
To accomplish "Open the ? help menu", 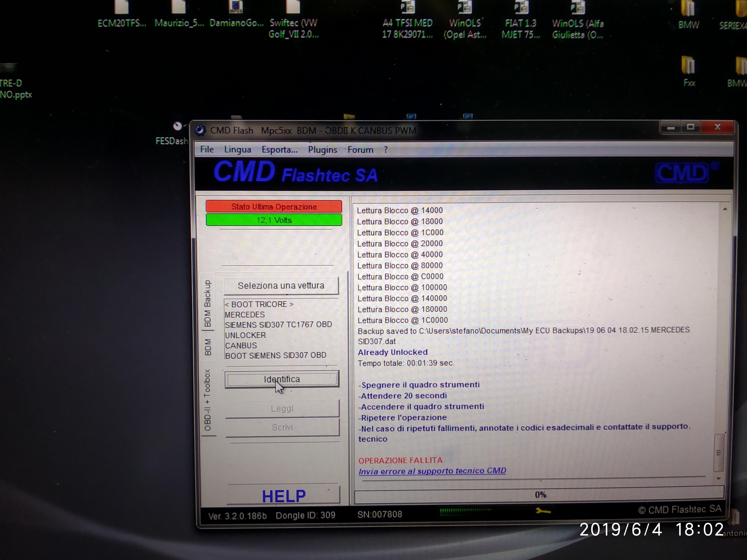I will [386, 150].
